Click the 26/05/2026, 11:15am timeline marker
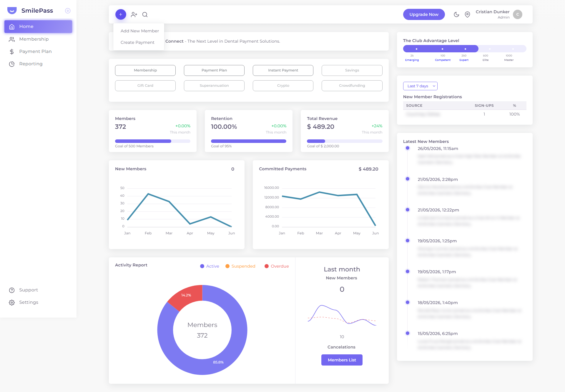The image size is (565, 392). pos(408,148)
